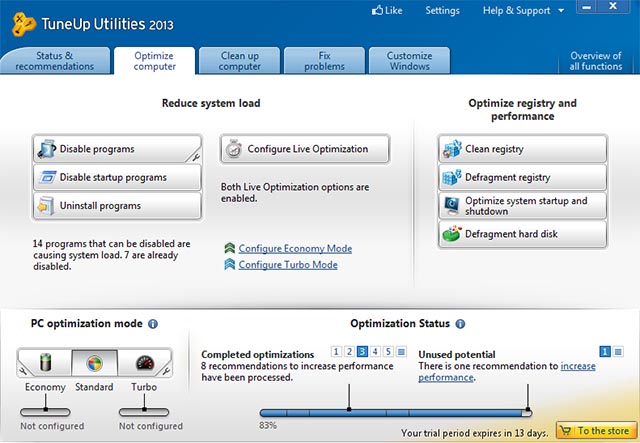Click the Defragment registry cubes icon

click(452, 177)
